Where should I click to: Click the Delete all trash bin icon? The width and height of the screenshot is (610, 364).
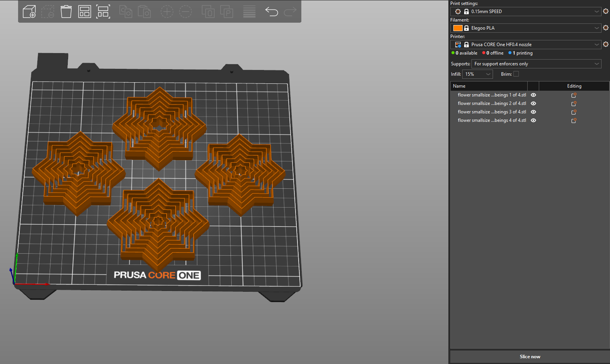click(66, 12)
